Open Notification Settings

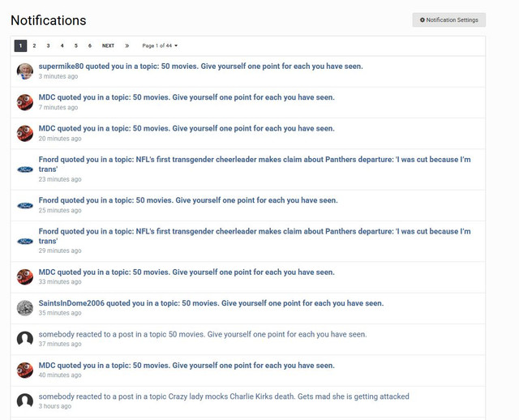pos(448,19)
